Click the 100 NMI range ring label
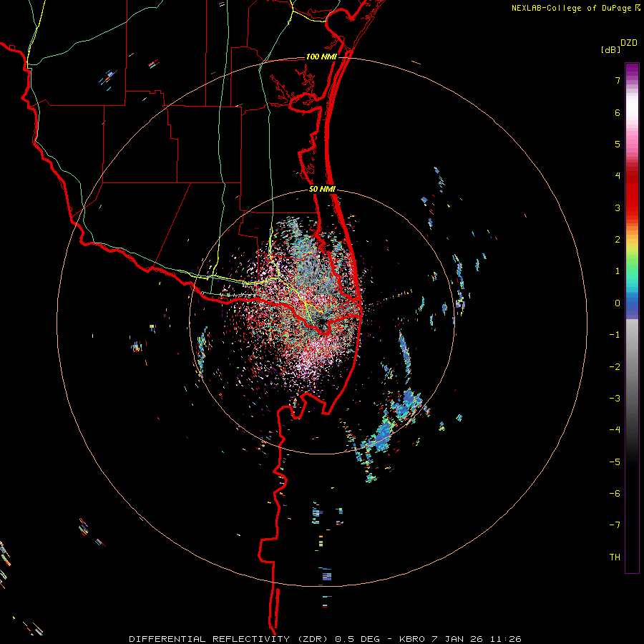644x644 pixels. 321,57
